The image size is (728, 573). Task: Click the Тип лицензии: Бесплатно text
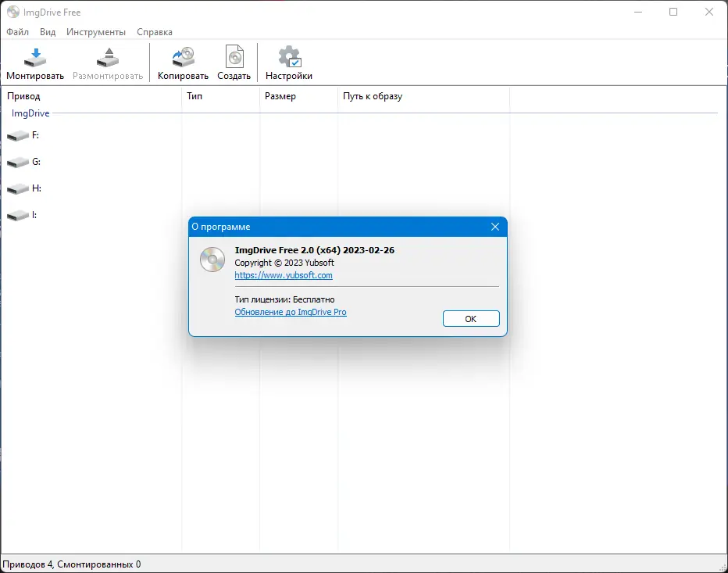(x=284, y=299)
